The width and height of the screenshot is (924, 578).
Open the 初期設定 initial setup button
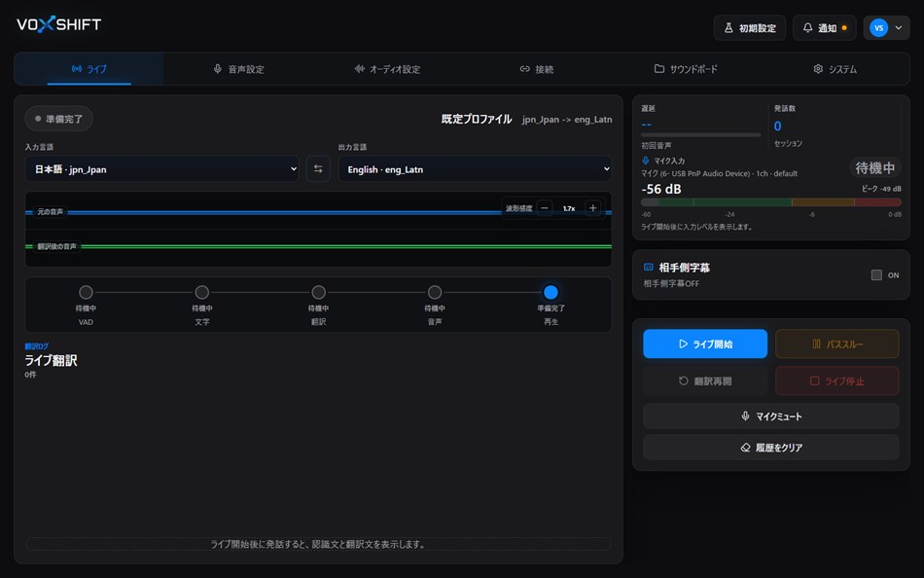[750, 27]
